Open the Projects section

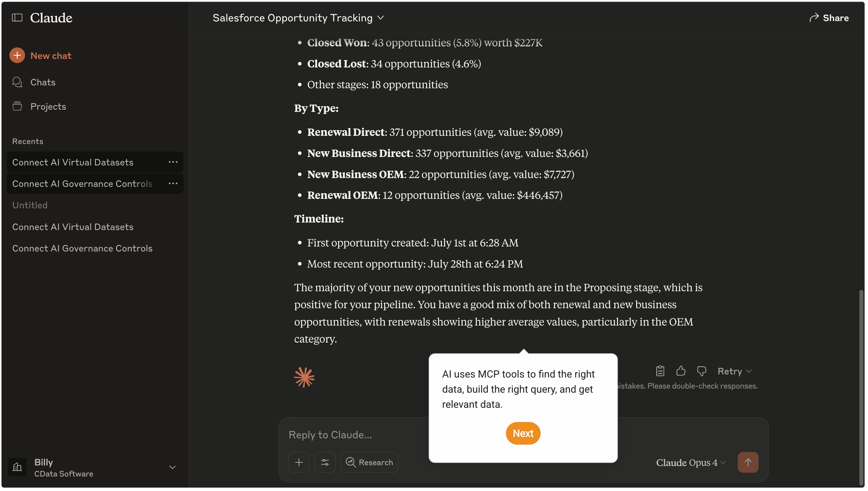(48, 106)
